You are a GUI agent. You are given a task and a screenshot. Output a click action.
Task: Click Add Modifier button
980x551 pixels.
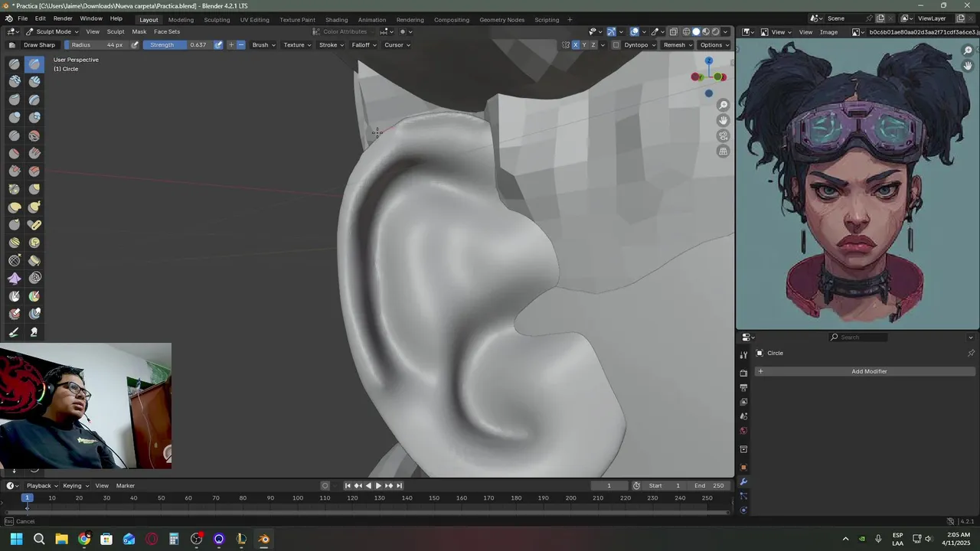865,371
